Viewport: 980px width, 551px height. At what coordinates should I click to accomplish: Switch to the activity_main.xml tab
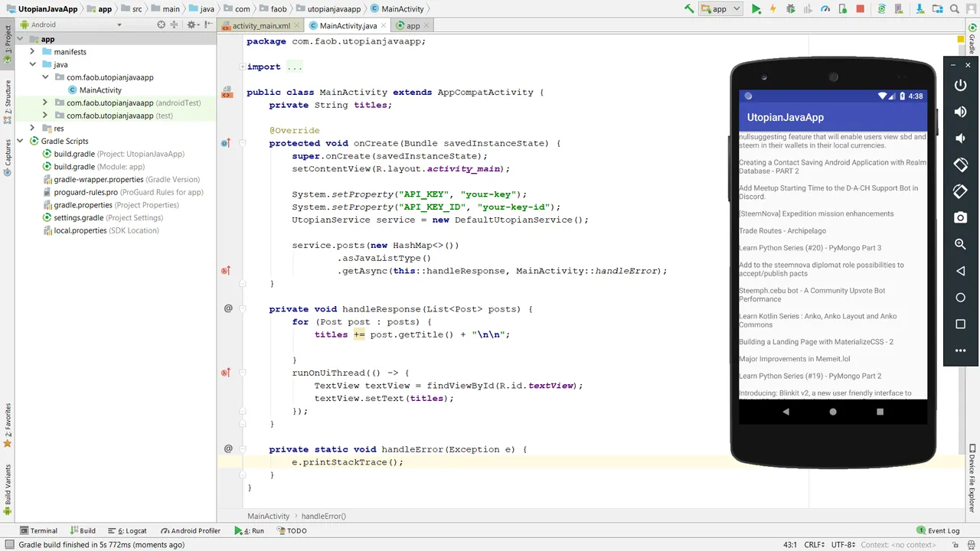[261, 25]
